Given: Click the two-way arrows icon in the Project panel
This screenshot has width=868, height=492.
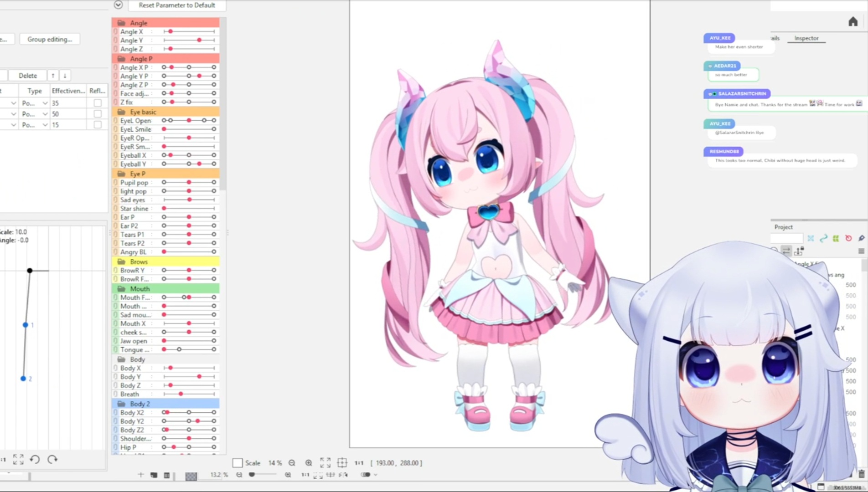Looking at the screenshot, I should click(786, 251).
